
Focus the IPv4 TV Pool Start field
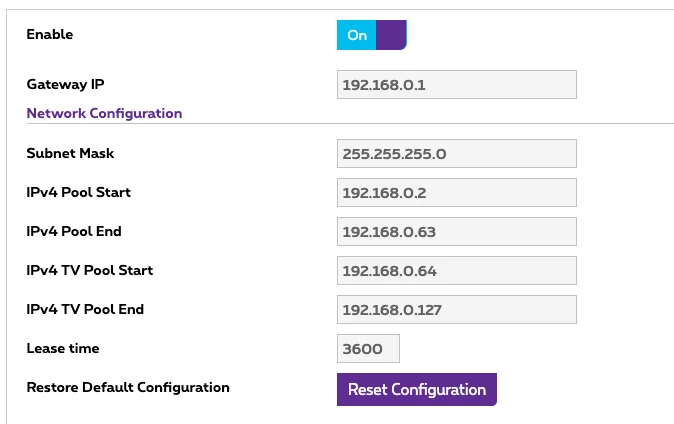tap(457, 271)
